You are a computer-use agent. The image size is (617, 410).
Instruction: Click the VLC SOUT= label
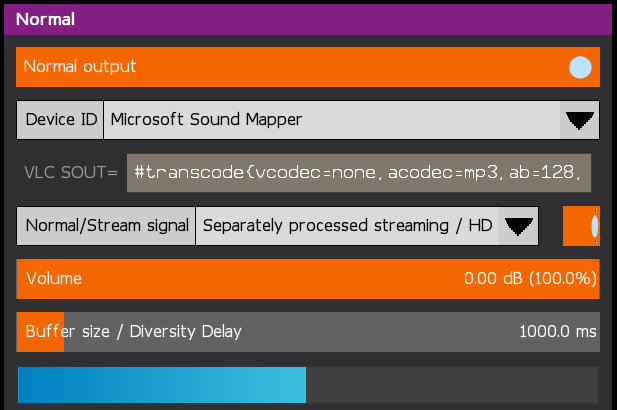pyautogui.click(x=70, y=172)
